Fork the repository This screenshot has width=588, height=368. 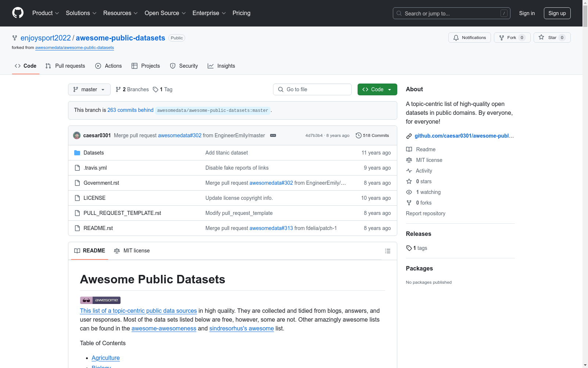(512, 38)
